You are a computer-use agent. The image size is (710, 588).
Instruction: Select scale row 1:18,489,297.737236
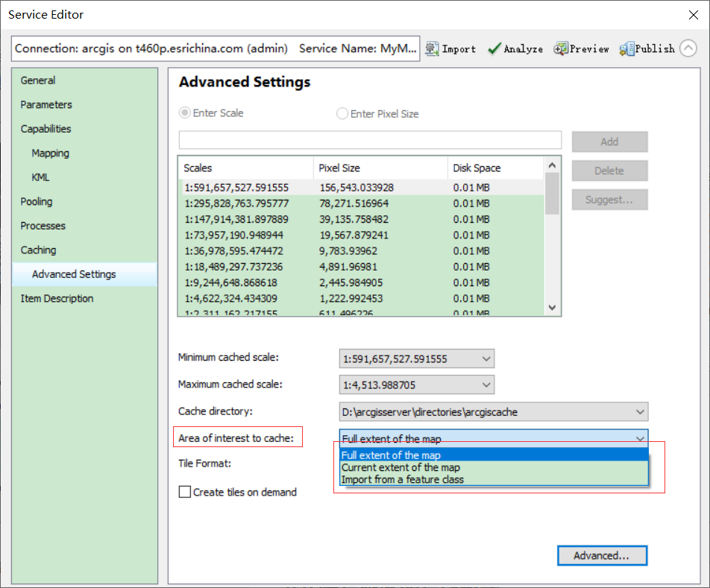click(x=361, y=267)
